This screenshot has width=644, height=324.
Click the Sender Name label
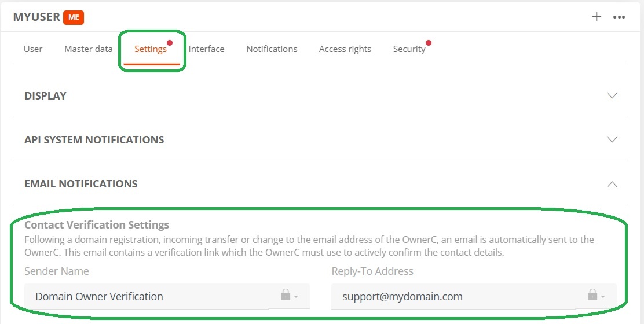[x=57, y=271]
